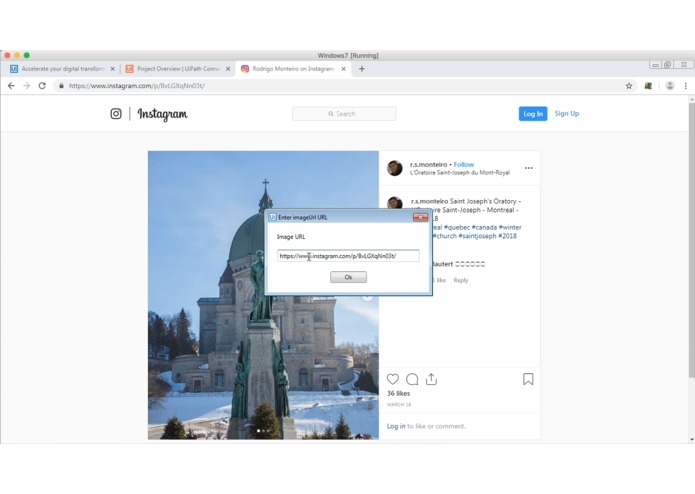Open the #saintjoseph hashtag link
695x494 pixels.
(x=477, y=236)
